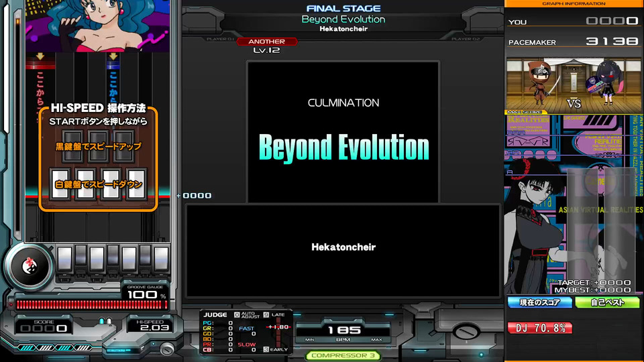Click the YOU score 0000

click(612, 21)
